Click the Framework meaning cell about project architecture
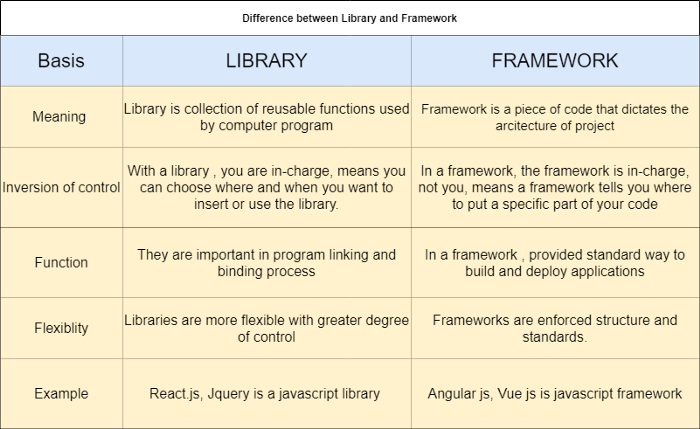 554,117
